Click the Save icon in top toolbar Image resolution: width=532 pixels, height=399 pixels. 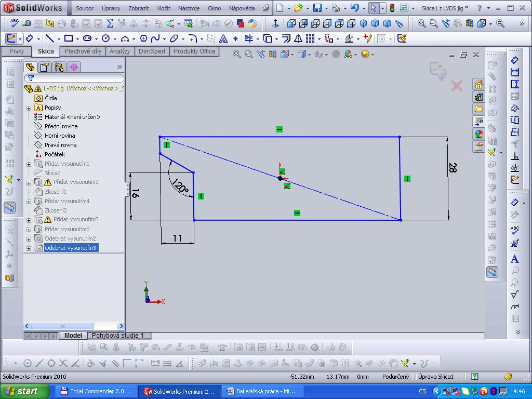(x=317, y=8)
